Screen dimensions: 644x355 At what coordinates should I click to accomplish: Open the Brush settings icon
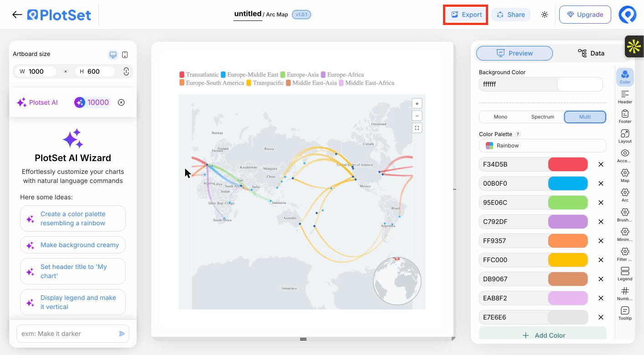[x=625, y=214]
